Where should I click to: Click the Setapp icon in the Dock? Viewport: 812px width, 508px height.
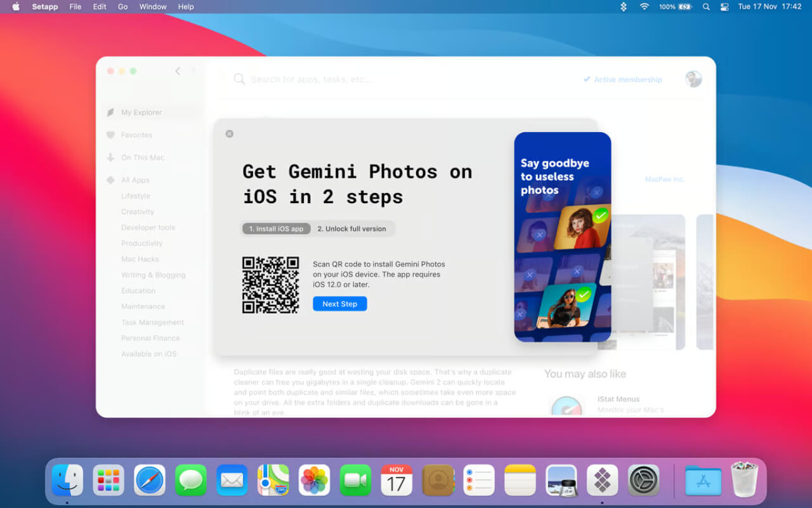point(603,480)
